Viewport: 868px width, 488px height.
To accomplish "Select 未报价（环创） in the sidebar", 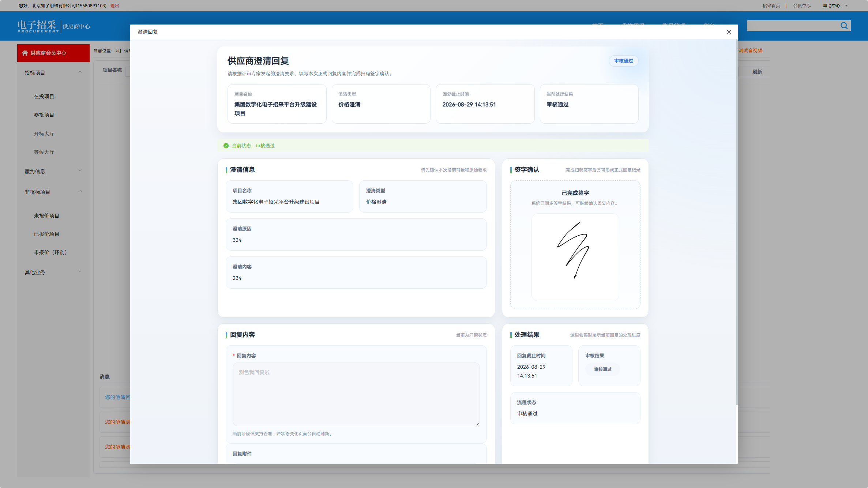I will (x=50, y=252).
